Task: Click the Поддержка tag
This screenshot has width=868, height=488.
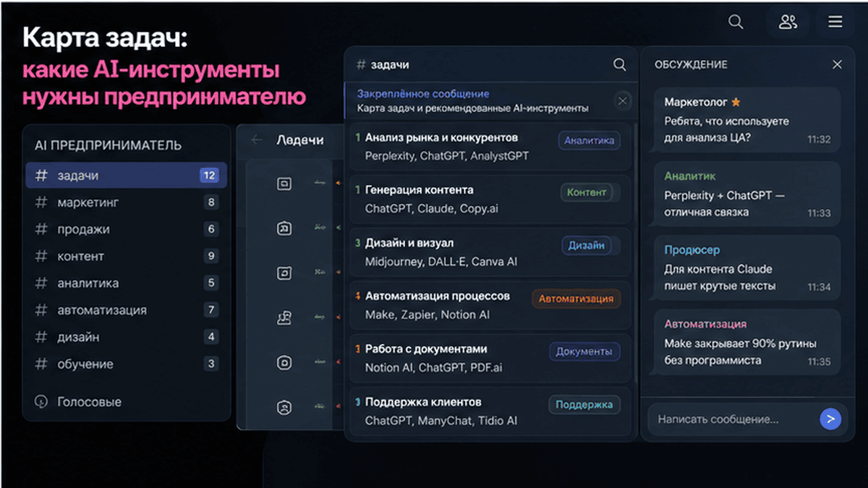Action: [584, 404]
